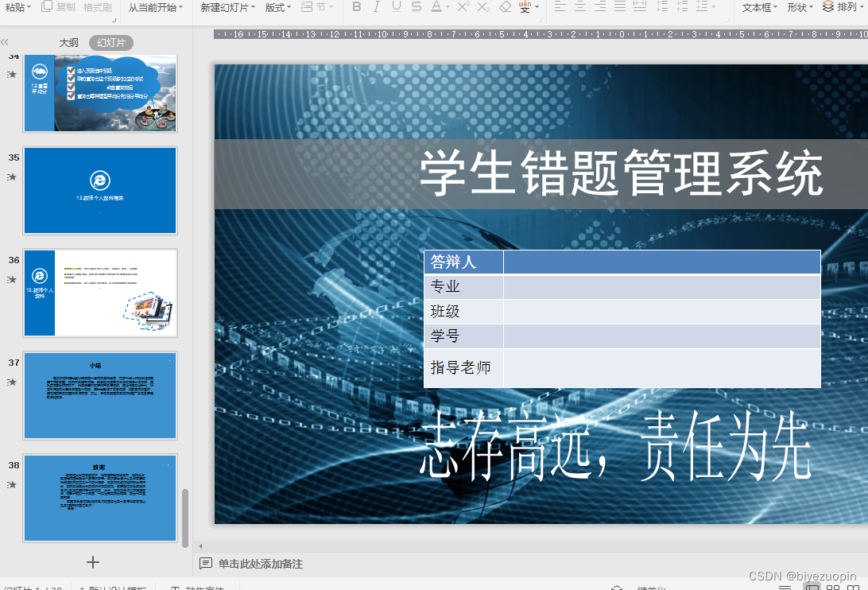The image size is (868, 590).
Task: Click the center alignment icon
Action: (579, 8)
